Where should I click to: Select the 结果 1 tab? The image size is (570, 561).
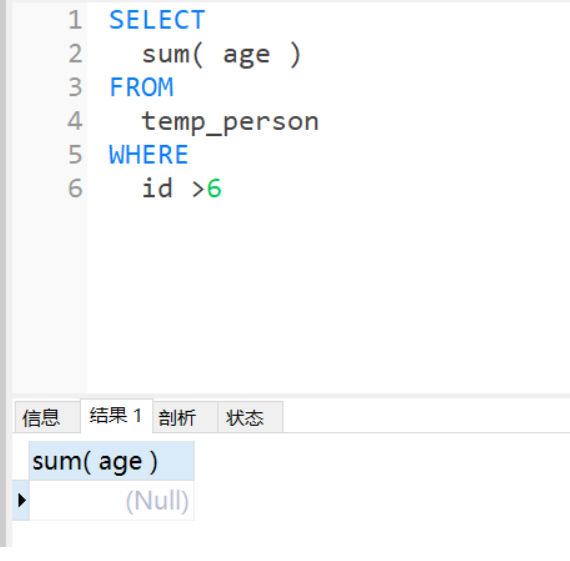[116, 416]
